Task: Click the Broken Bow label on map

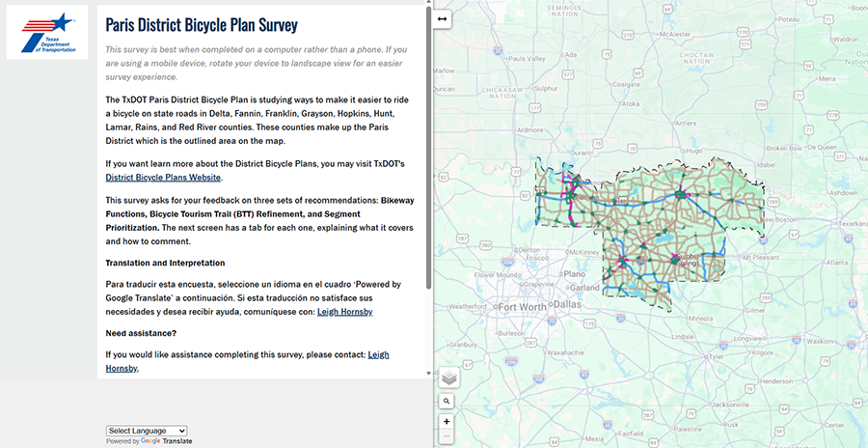Action: click(x=783, y=149)
